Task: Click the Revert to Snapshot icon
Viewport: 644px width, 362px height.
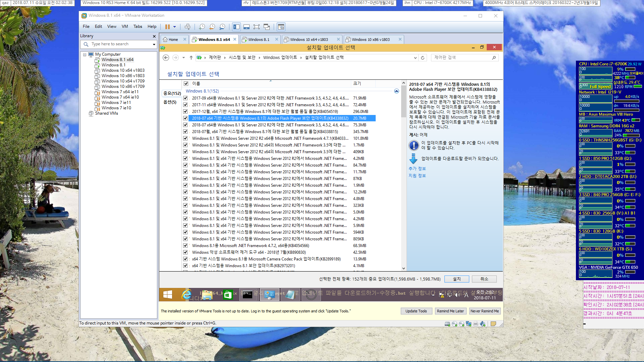Action: pos(212,27)
